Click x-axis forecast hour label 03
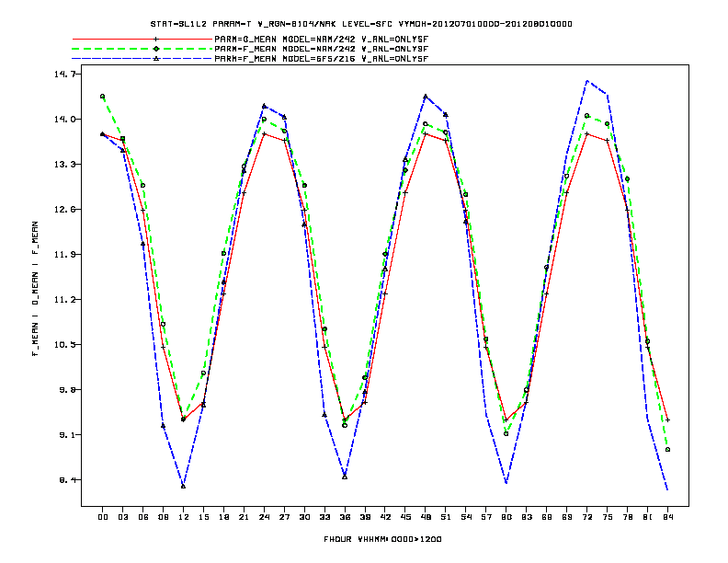The width and height of the screenshot is (728, 563). [123, 517]
